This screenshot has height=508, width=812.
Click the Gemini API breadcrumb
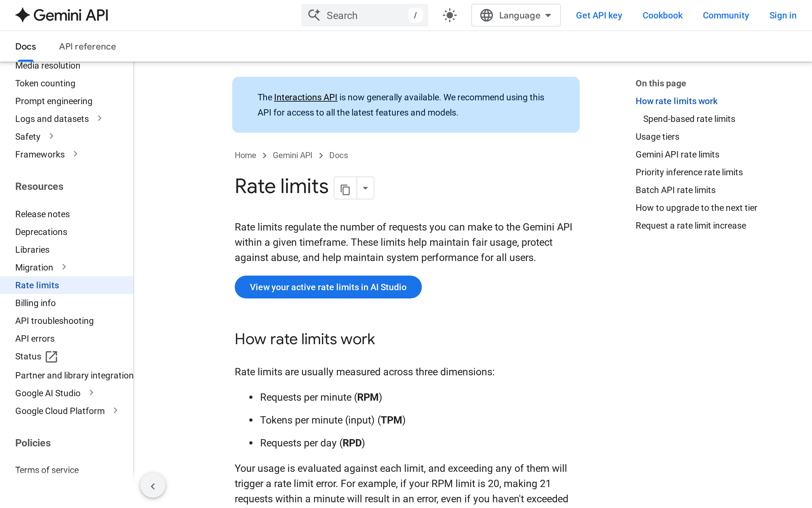292,155
